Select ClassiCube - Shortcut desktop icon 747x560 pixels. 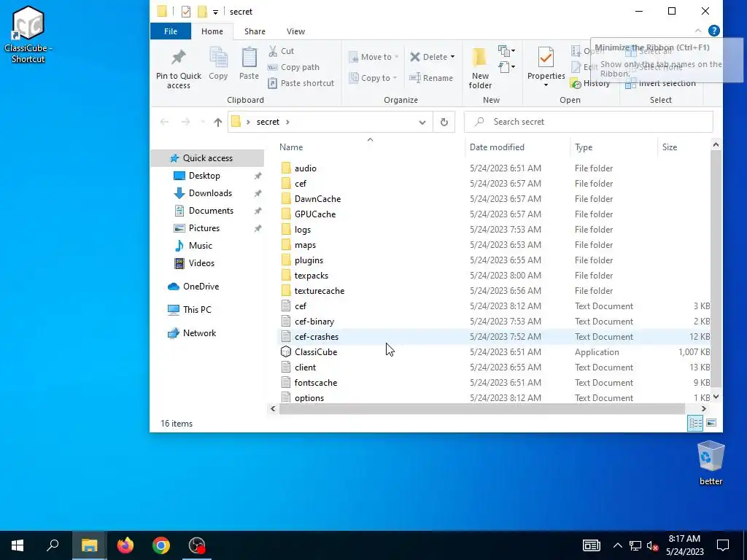pos(28,34)
